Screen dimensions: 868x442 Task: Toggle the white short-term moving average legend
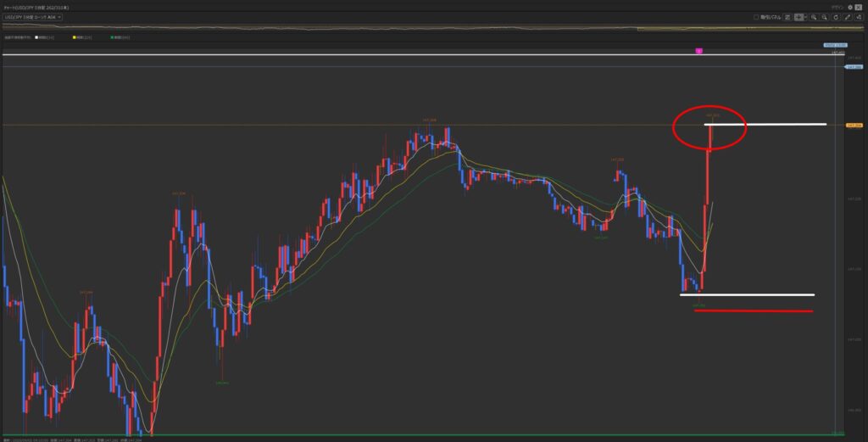pos(37,37)
